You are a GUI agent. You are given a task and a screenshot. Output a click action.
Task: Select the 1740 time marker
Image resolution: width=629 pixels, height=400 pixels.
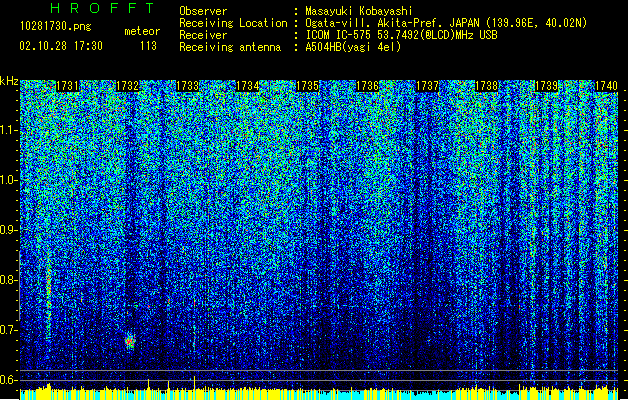(606, 86)
